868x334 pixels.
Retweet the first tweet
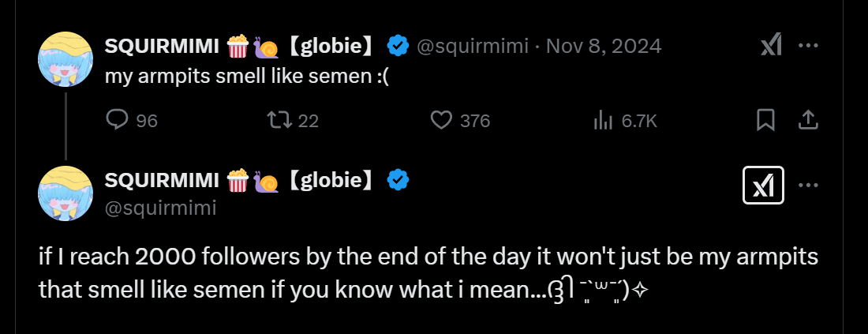point(278,120)
